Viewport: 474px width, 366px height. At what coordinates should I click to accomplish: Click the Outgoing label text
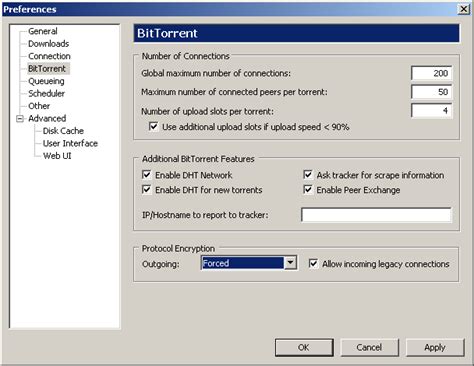point(161,264)
